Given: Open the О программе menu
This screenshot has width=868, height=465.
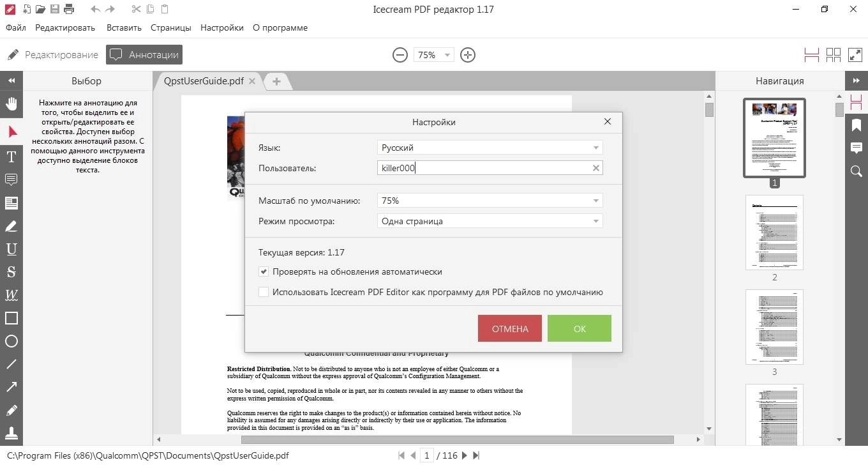Looking at the screenshot, I should tap(280, 27).
